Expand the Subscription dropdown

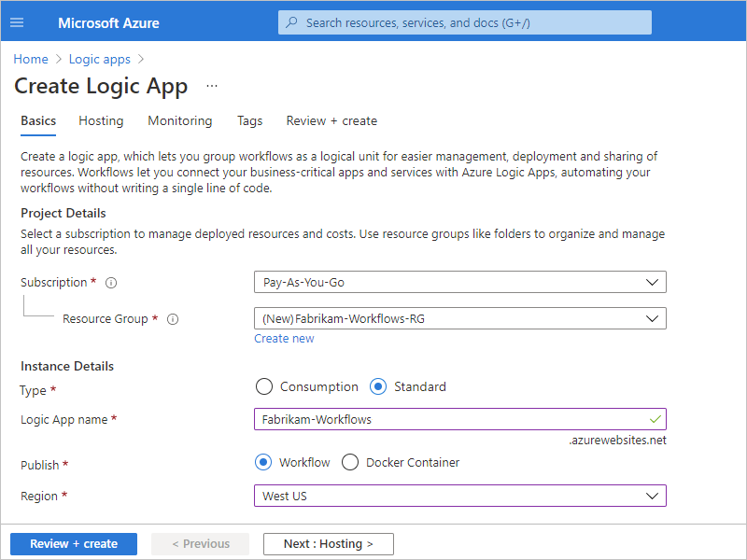459,282
